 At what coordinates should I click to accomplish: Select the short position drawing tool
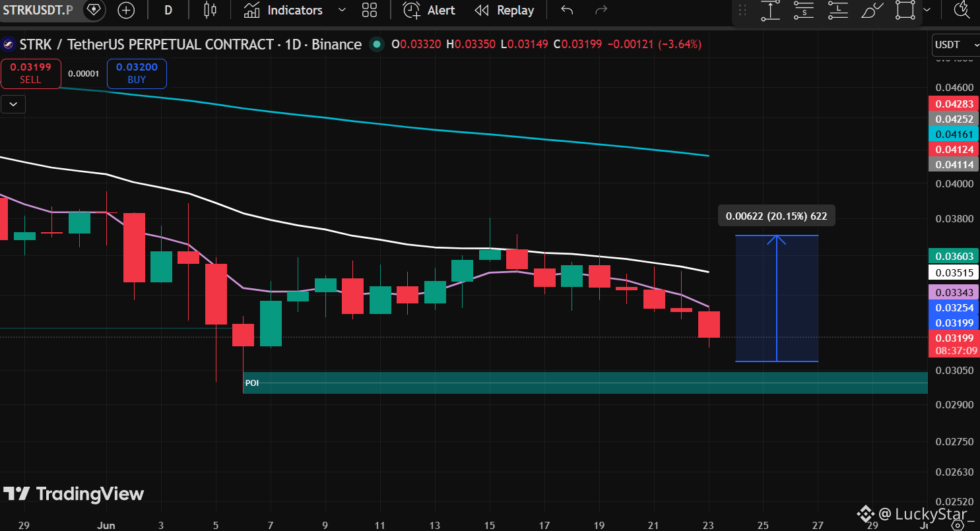tap(804, 10)
